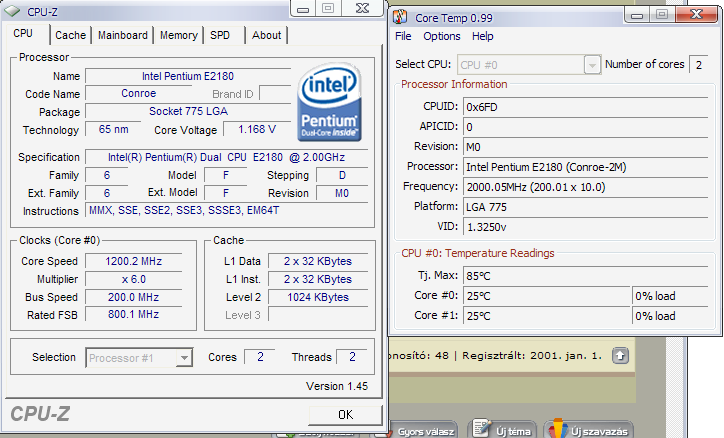This screenshot has height=438, width=724.
Task: Click the Intel Pentium logo in CPU-Z
Action: point(329,102)
